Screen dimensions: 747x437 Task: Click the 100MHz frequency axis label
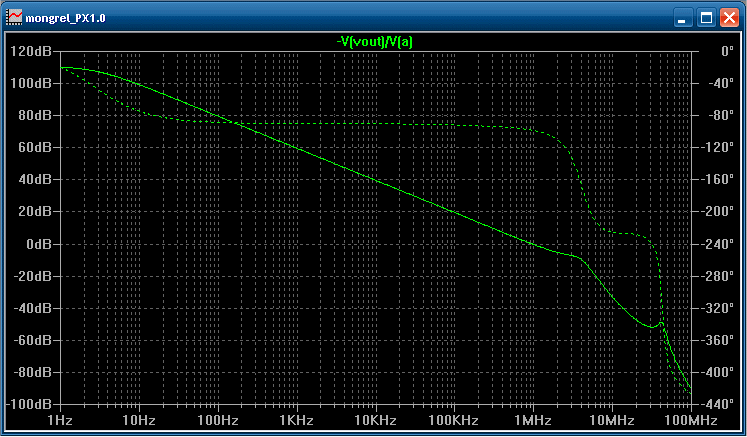pyautogui.click(x=691, y=420)
